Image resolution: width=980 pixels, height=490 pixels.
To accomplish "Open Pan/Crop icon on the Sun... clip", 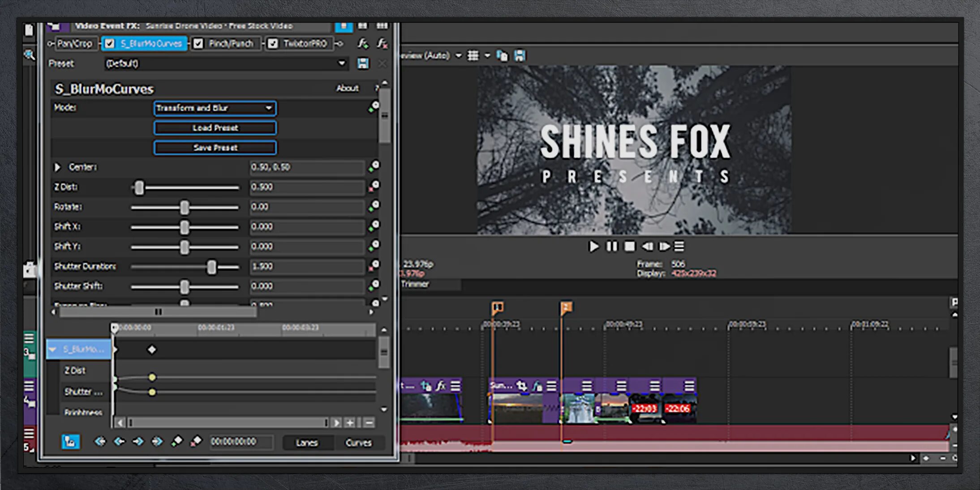I will (x=521, y=386).
